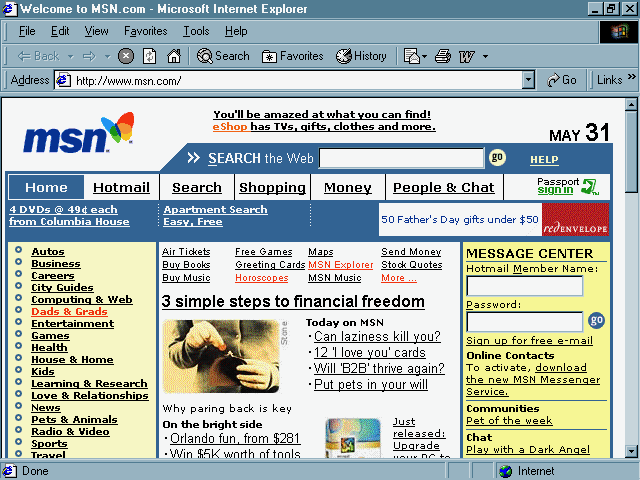
Task: Open the Favorites menu
Action: [x=146, y=31]
